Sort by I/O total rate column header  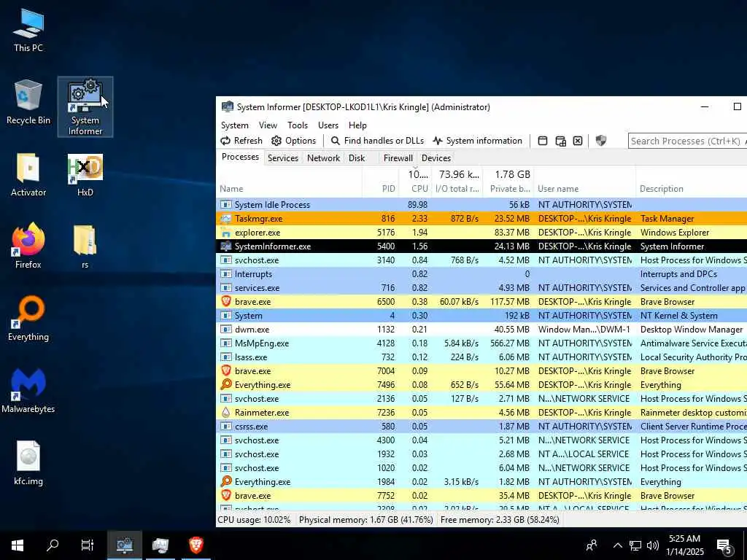(457, 189)
